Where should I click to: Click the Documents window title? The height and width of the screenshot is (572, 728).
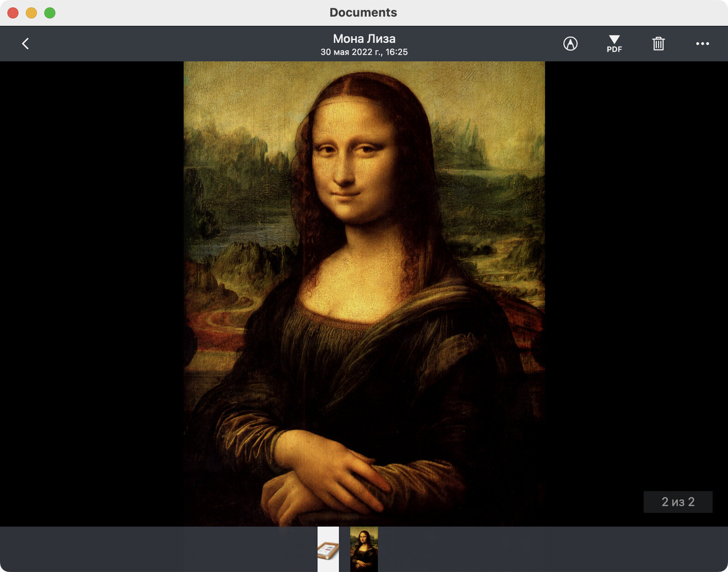363,12
